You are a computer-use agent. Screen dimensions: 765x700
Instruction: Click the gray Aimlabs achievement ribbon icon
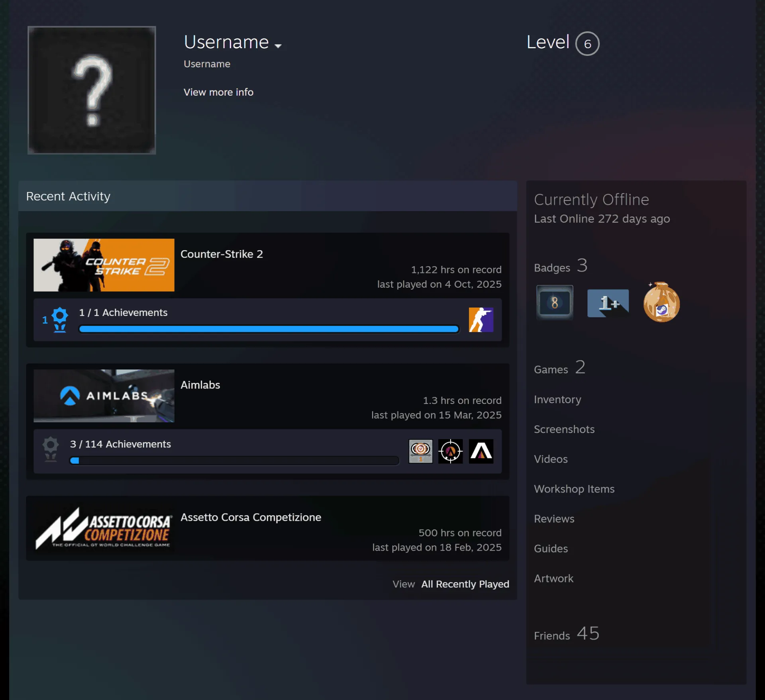(x=51, y=449)
